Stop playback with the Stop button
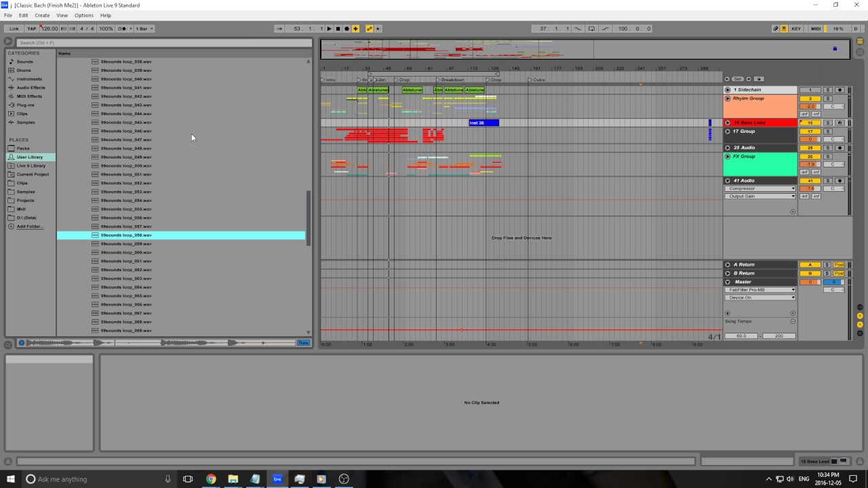The image size is (868, 488). coord(338,28)
